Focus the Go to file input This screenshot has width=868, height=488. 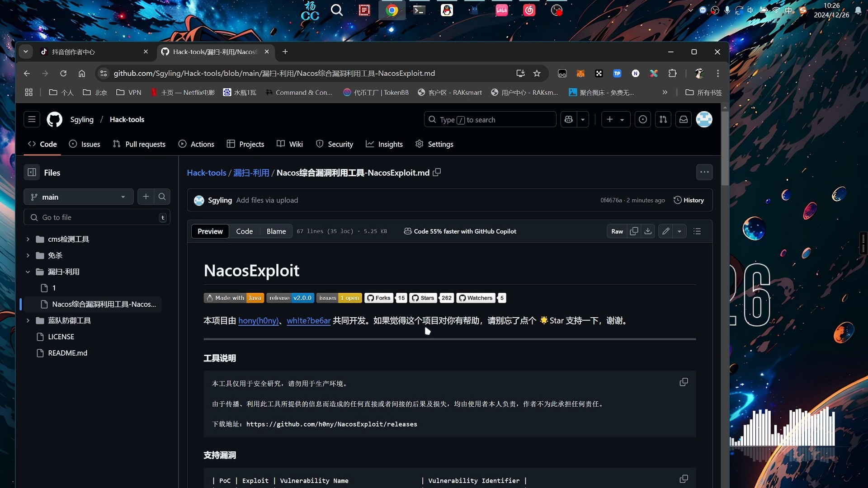[x=97, y=217]
